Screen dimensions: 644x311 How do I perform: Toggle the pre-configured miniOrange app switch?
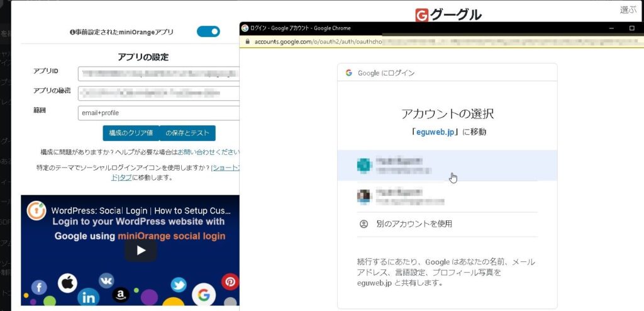coord(208,31)
